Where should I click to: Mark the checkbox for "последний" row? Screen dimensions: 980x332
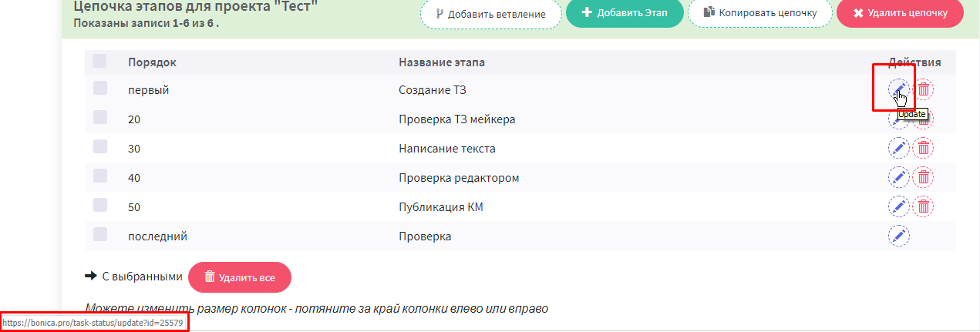(x=100, y=234)
